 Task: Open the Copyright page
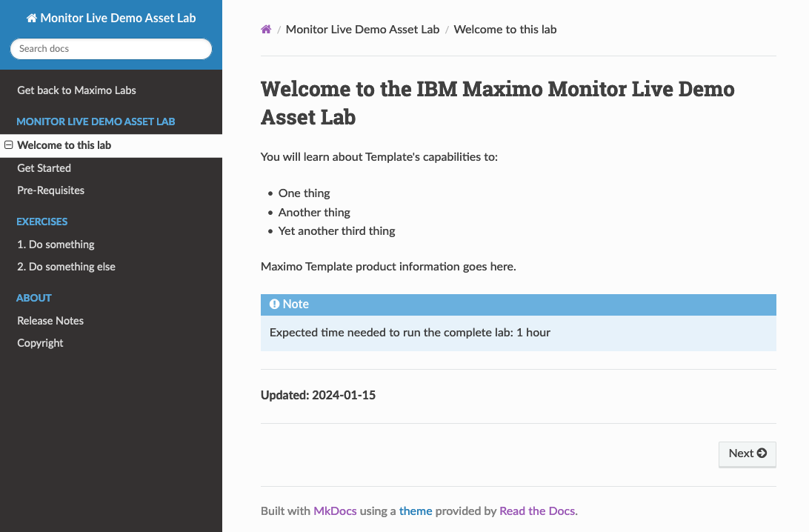(x=40, y=343)
